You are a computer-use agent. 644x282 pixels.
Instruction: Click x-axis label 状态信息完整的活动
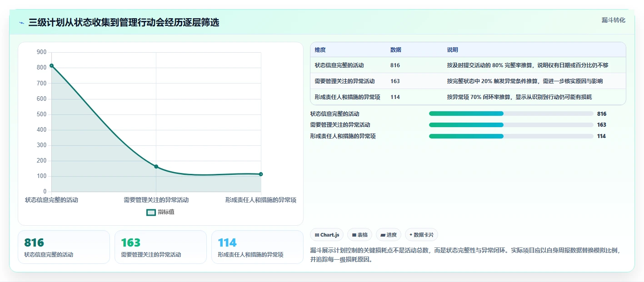(51, 200)
